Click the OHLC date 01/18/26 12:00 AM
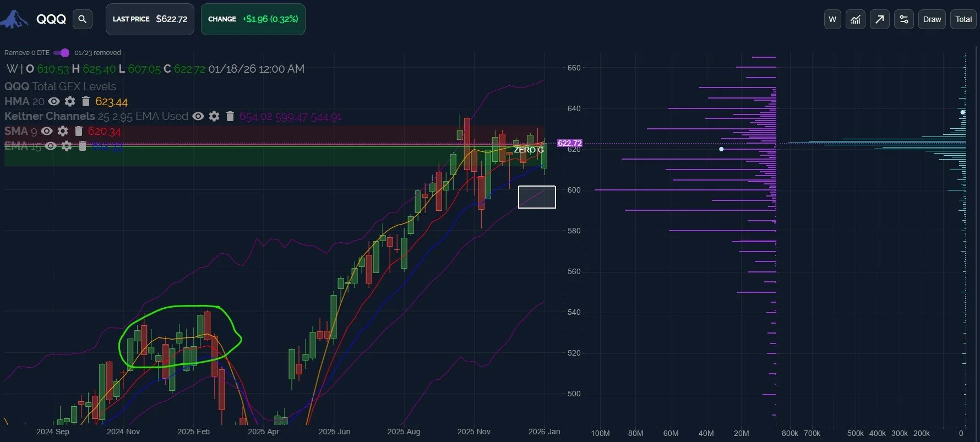 click(256, 69)
